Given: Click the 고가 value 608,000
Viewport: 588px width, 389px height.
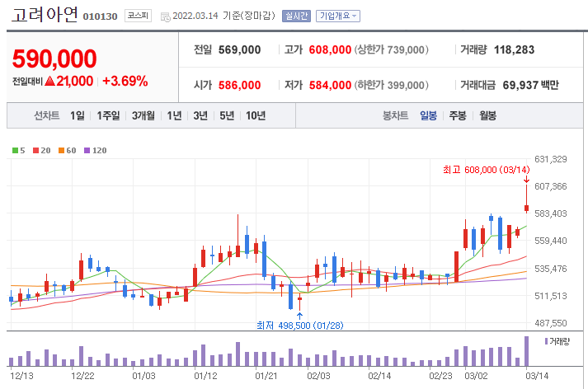Looking at the screenshot, I should (x=330, y=49).
